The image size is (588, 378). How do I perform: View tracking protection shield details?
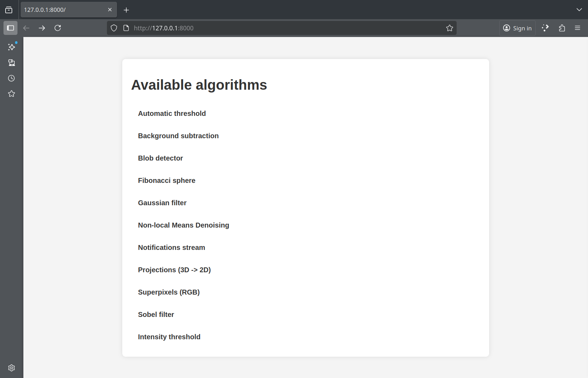tap(114, 28)
